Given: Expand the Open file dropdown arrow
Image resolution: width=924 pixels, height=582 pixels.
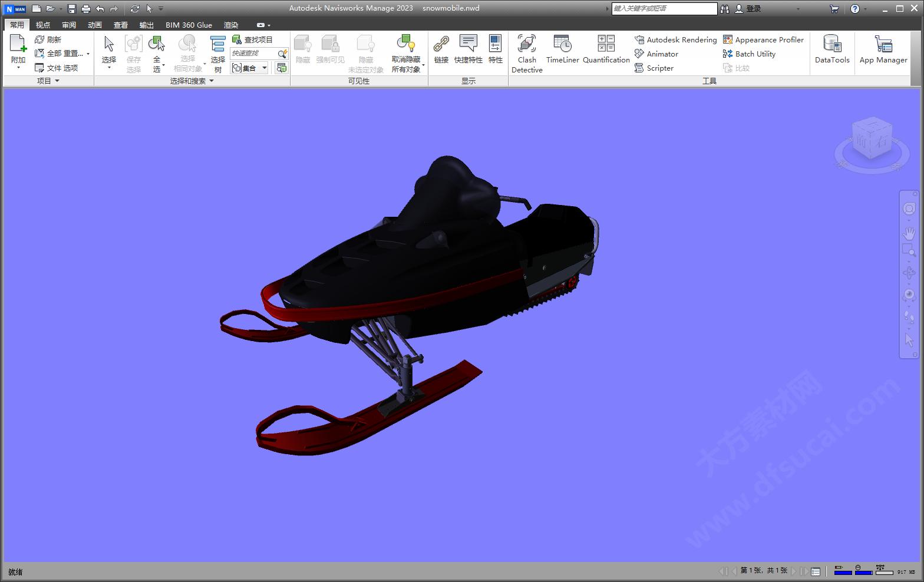Looking at the screenshot, I should point(61,9).
